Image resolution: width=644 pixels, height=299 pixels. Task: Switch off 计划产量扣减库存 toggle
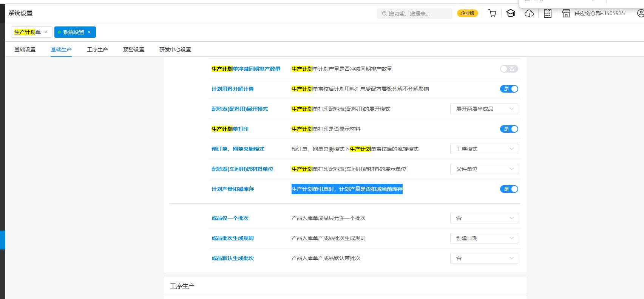pos(509,189)
